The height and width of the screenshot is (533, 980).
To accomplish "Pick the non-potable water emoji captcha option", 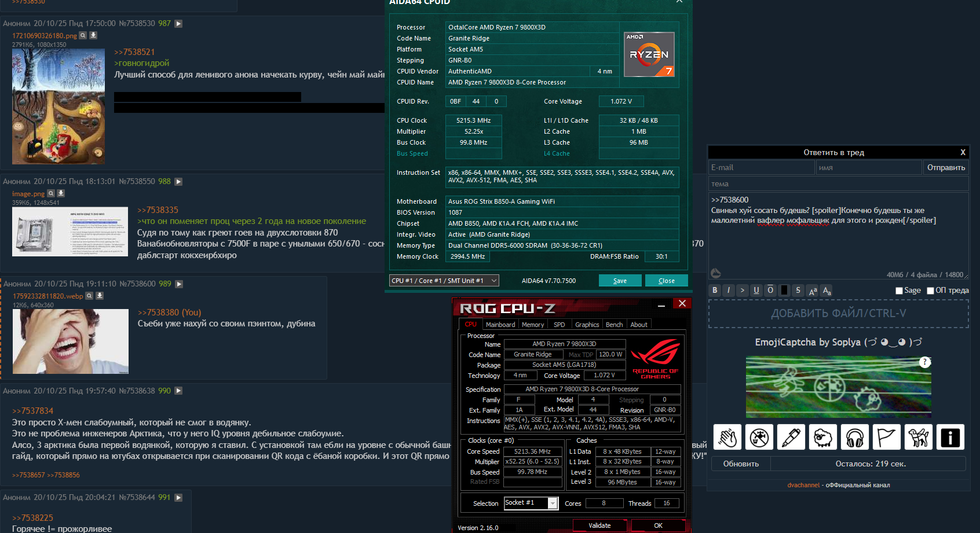I will (759, 437).
